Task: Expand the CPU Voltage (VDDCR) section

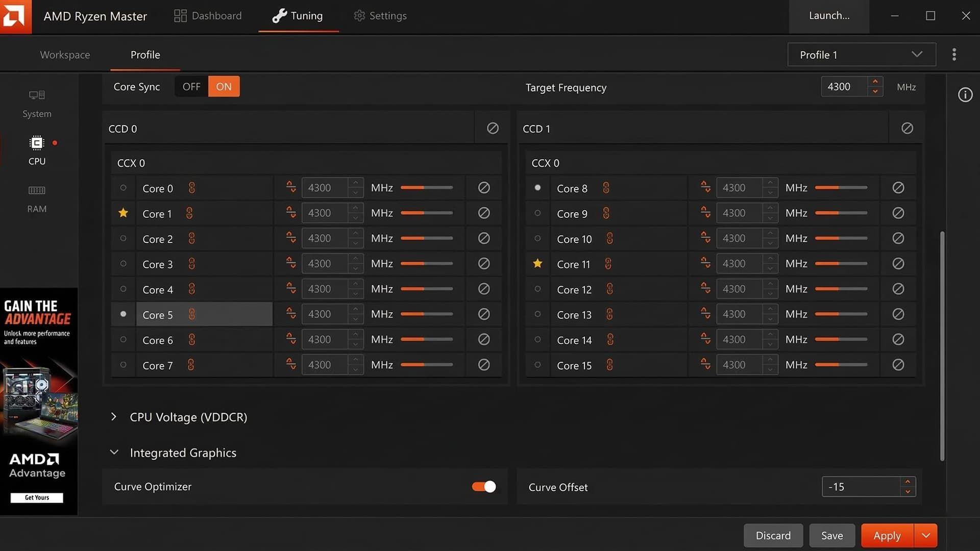Action: [114, 417]
